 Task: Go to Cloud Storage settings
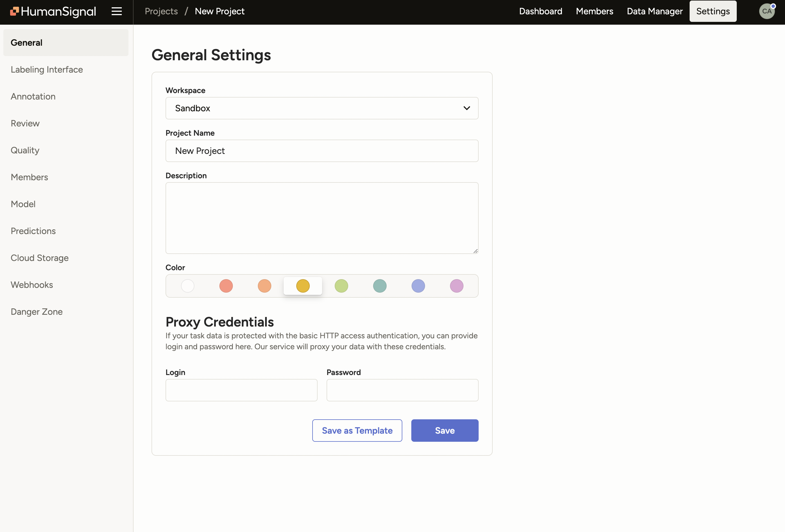point(40,258)
